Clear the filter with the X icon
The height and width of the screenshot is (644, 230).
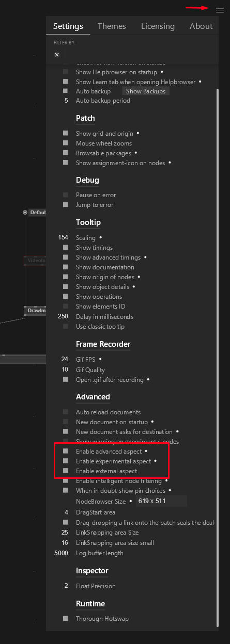(57, 55)
